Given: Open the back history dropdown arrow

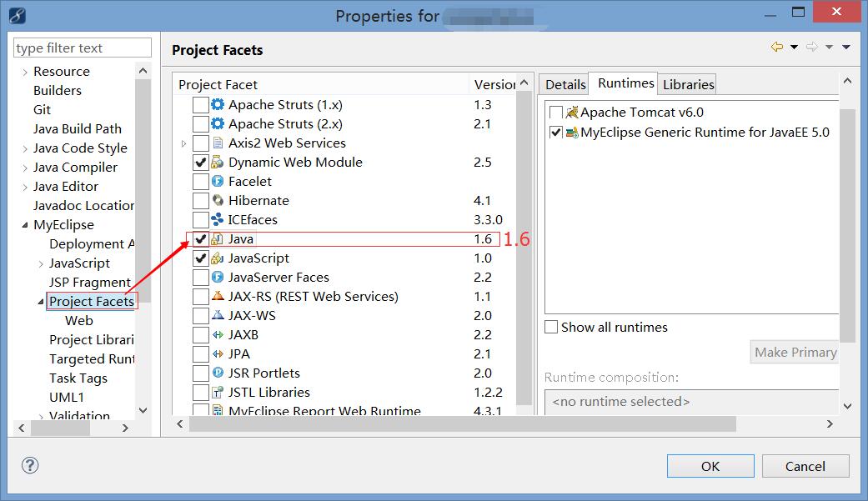Looking at the screenshot, I should (x=794, y=47).
